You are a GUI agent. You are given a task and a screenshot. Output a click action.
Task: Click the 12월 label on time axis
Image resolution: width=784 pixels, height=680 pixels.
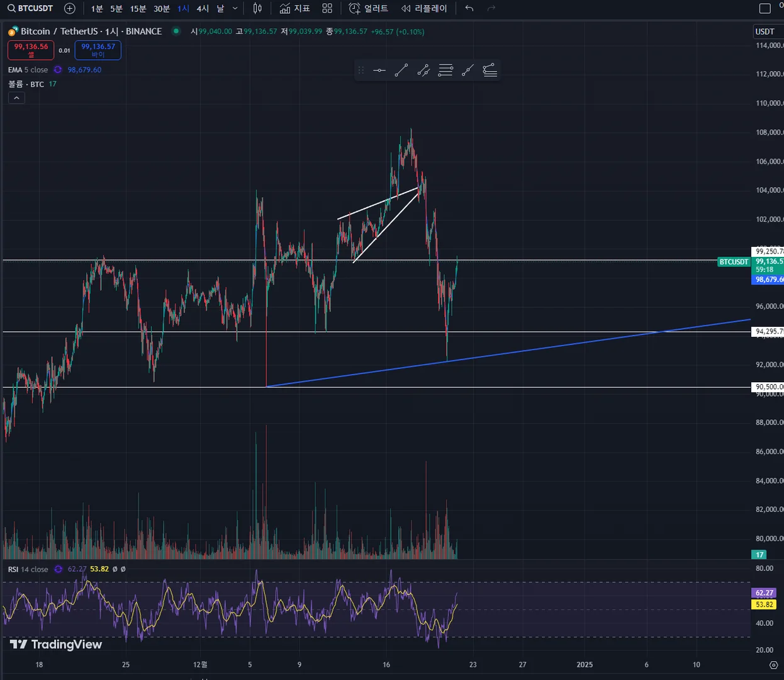point(200,664)
